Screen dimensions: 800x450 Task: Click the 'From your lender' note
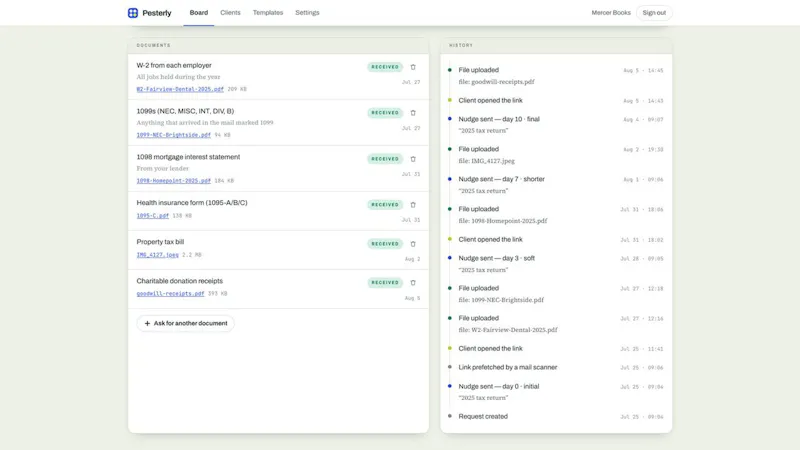163,168
